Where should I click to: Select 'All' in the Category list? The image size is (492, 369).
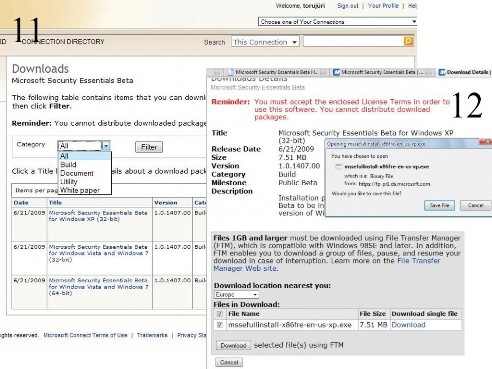click(85, 156)
